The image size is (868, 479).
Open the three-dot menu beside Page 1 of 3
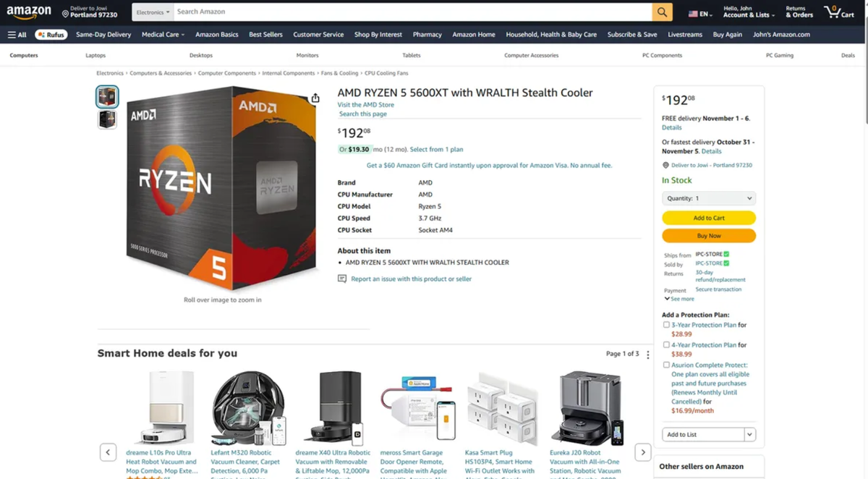pos(648,355)
